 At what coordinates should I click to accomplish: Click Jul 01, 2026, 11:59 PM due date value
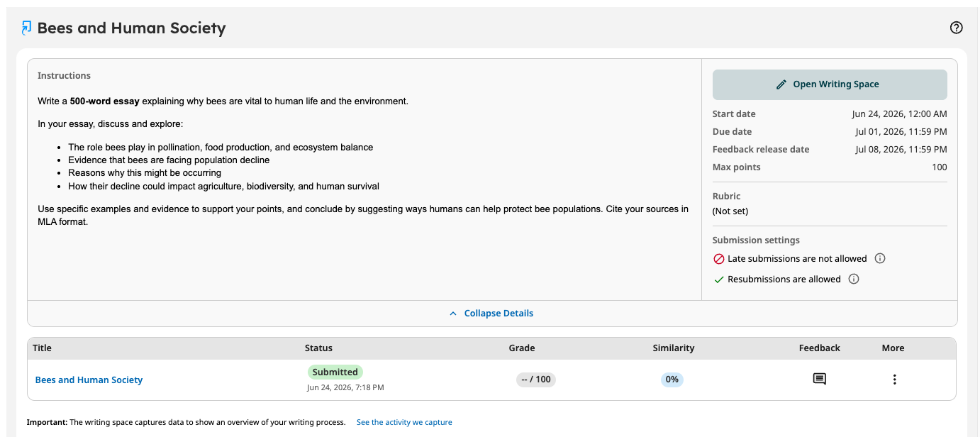pos(901,132)
